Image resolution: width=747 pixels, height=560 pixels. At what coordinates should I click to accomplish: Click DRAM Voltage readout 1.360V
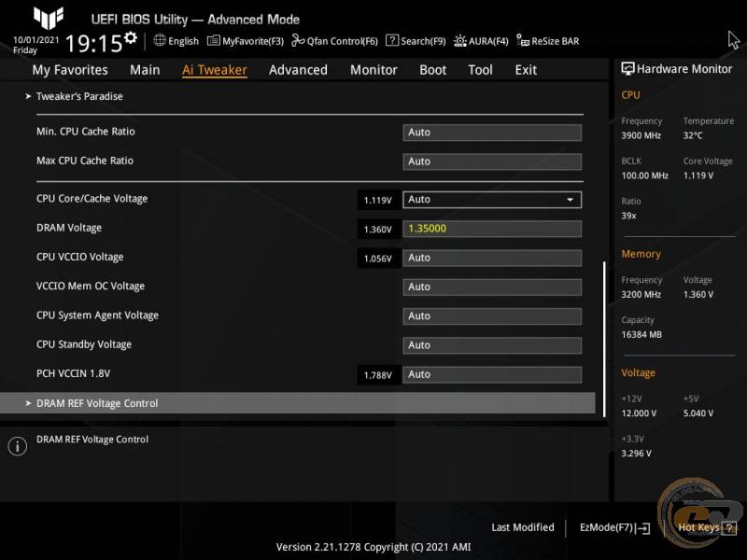coord(378,230)
